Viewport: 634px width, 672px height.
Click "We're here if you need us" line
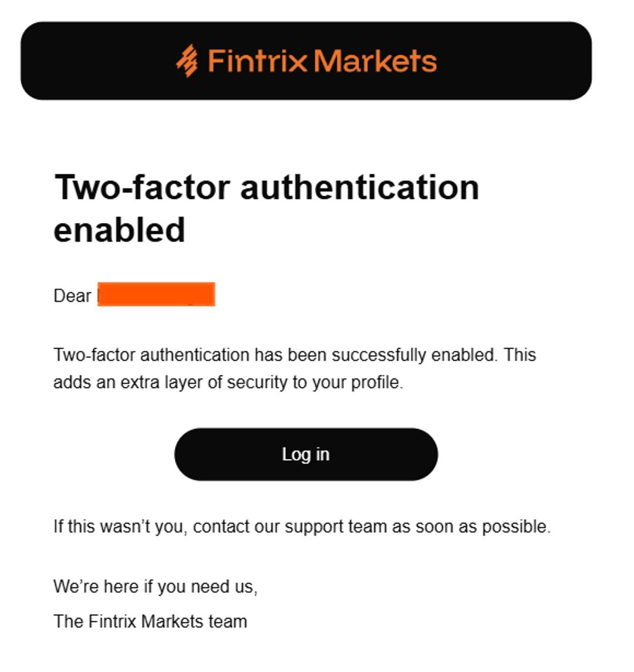click(x=155, y=587)
